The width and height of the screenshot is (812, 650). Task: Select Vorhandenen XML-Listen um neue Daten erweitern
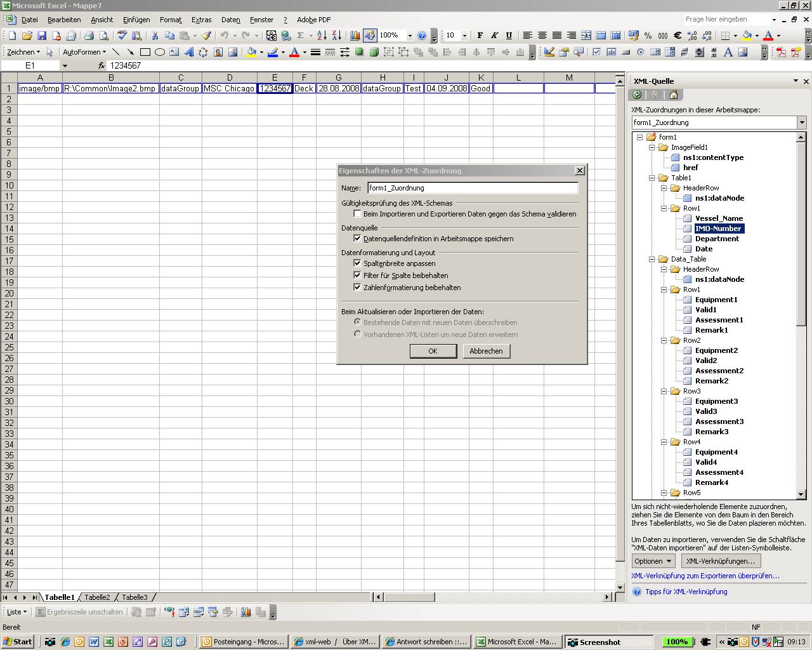[x=358, y=335]
